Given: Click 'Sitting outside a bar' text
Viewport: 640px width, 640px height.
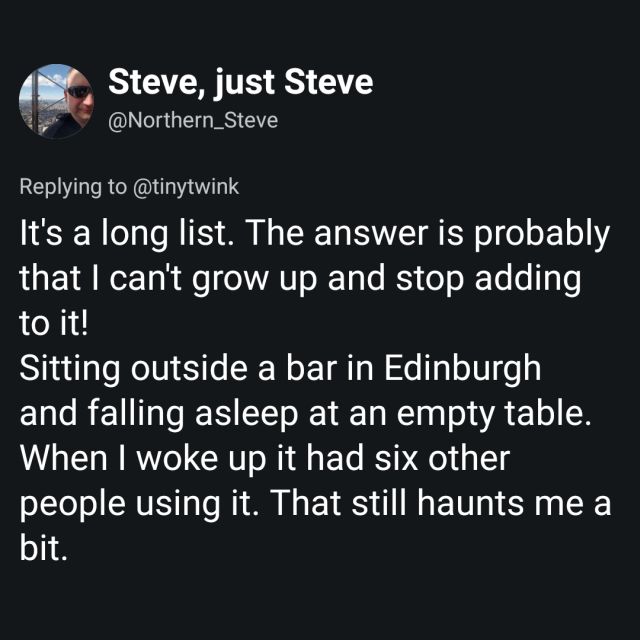Looking at the screenshot, I should pos(178,369).
